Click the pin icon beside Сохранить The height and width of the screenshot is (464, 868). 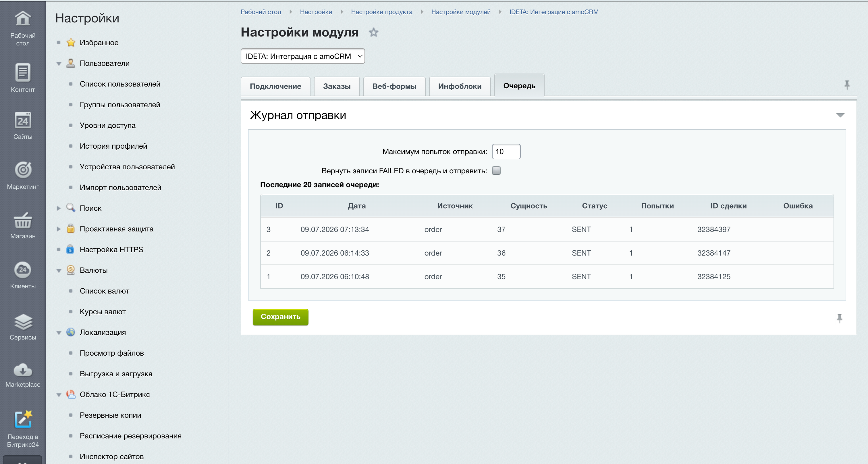[839, 318]
